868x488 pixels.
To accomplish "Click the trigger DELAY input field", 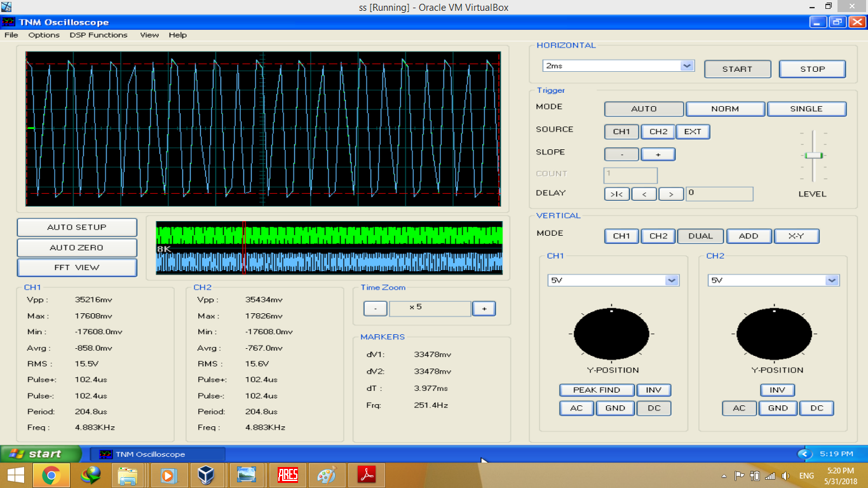I will 719,194.
